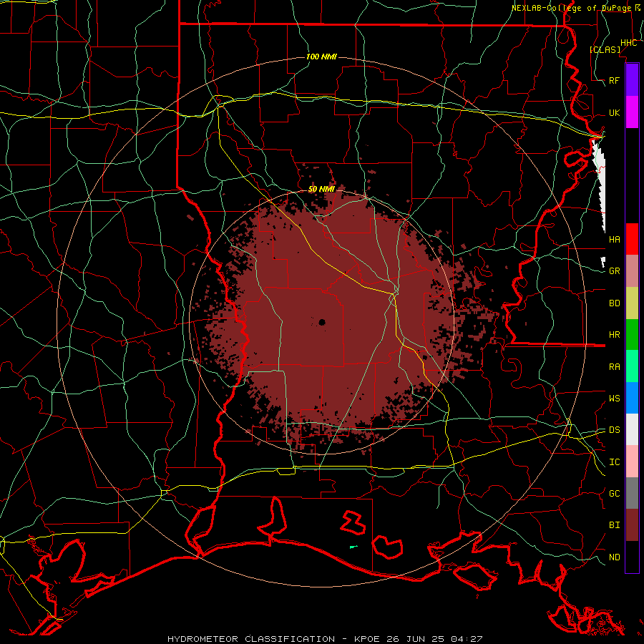The width and height of the screenshot is (644, 644).
Task: Click the "GR" legend label text
Action: coord(614,271)
